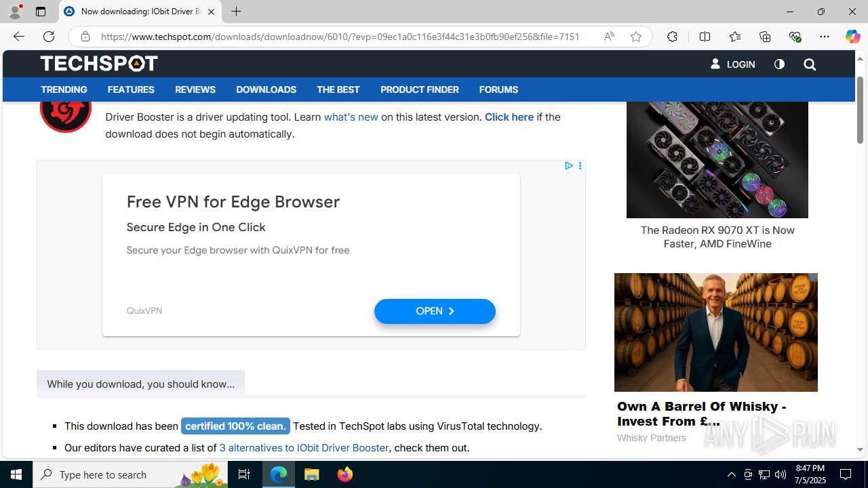This screenshot has width=868, height=488.
Task: Click the "certified 100% clean" badge
Action: 235,426
